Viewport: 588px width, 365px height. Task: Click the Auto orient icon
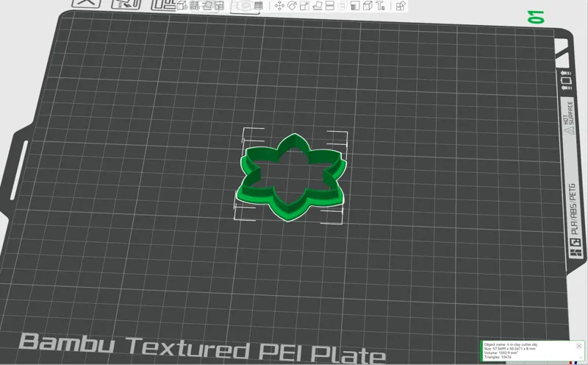(207, 5)
